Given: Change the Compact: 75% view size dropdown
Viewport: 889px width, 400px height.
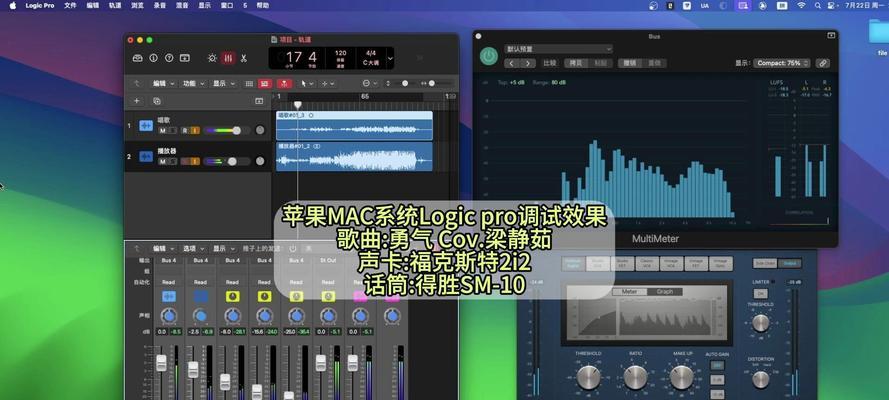Looking at the screenshot, I should click(782, 63).
